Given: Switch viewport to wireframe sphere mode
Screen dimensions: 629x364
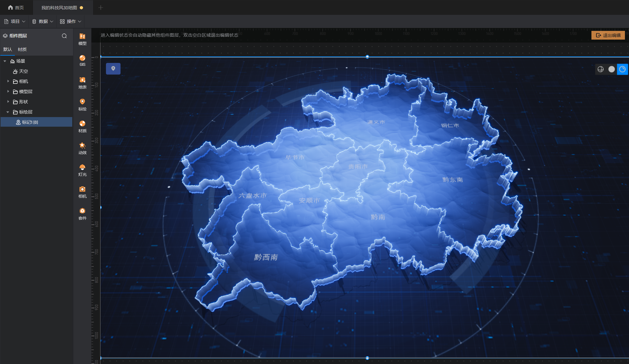Looking at the screenshot, I should pyautogui.click(x=600, y=69).
